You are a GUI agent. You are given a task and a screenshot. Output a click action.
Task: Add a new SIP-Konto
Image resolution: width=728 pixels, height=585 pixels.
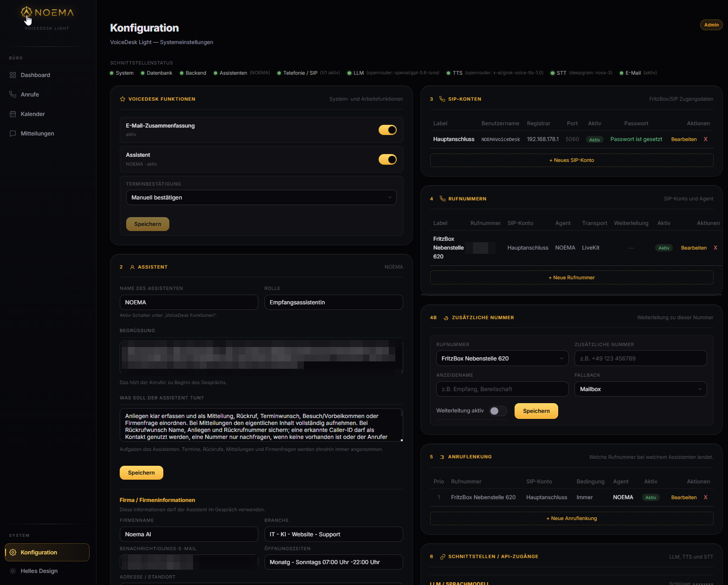click(572, 161)
